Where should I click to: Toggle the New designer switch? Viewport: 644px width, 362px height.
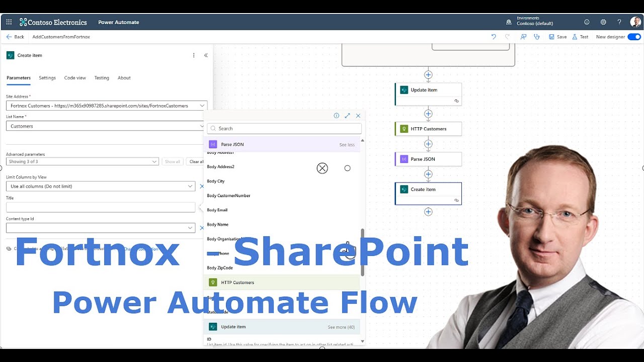634,37
